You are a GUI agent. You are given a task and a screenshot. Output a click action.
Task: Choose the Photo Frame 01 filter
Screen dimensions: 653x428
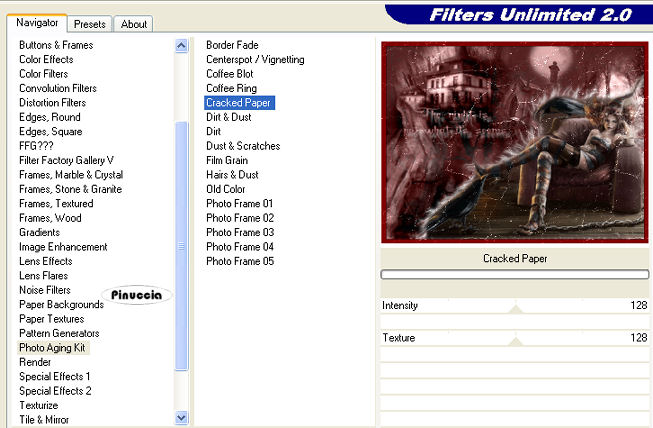(240, 204)
